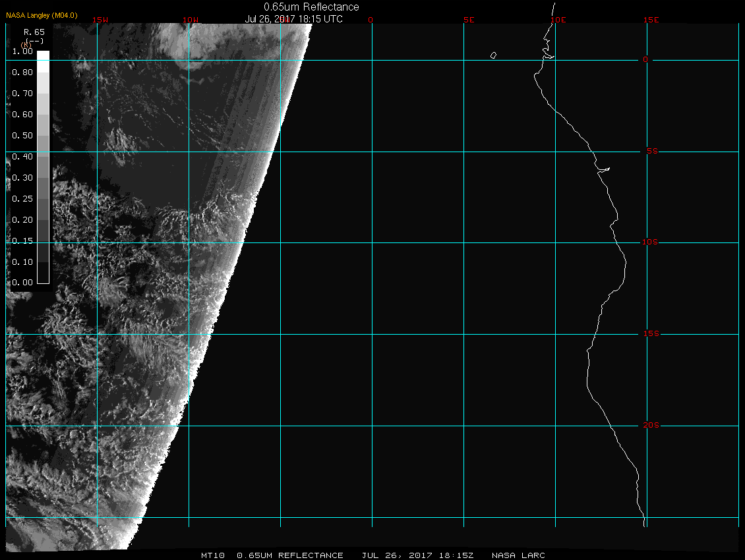Viewport: 745px width, 560px height.
Task: Click the red 20S latitude label
Action: (650, 426)
